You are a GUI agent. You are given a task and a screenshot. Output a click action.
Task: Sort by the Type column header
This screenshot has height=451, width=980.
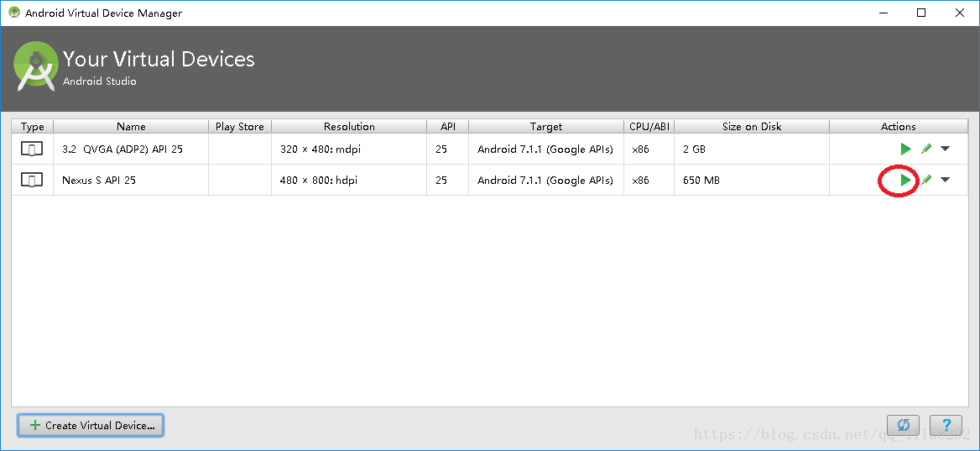[33, 126]
